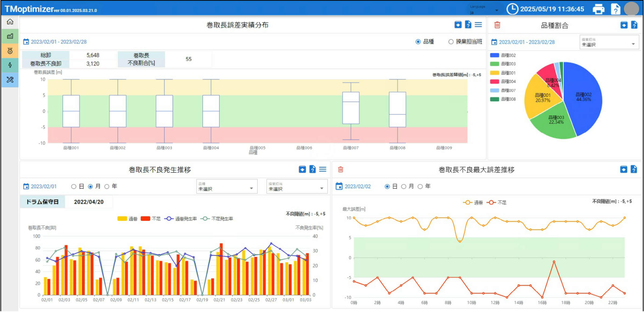Open hamburger menu of 巻取長誤差実績分布 panel

[x=478, y=25]
